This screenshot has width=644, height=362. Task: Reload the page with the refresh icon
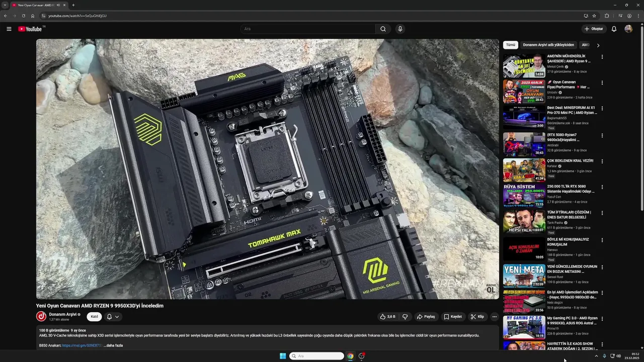pyautogui.click(x=23, y=16)
